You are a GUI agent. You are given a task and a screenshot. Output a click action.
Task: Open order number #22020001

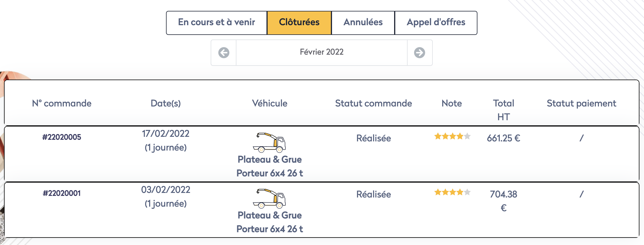pos(62,193)
